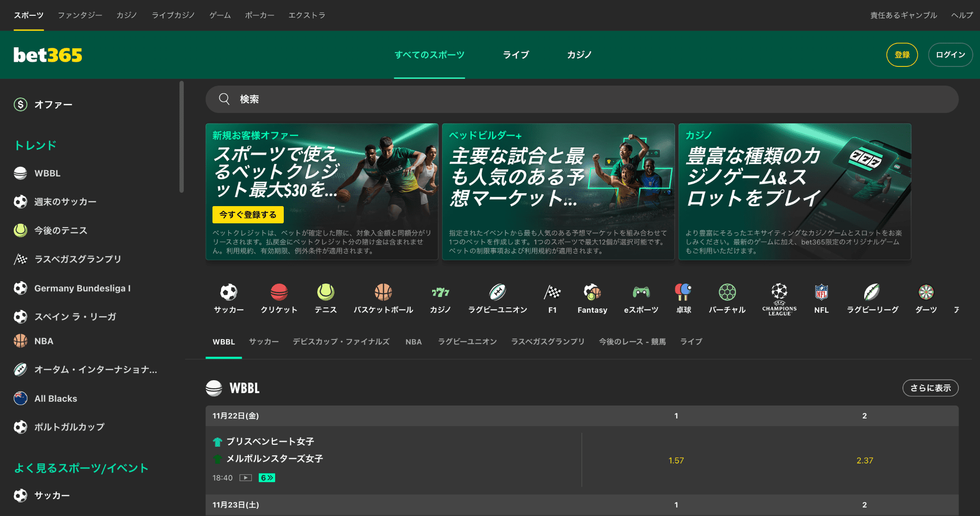Open the ポーカー top menu item

point(260,15)
